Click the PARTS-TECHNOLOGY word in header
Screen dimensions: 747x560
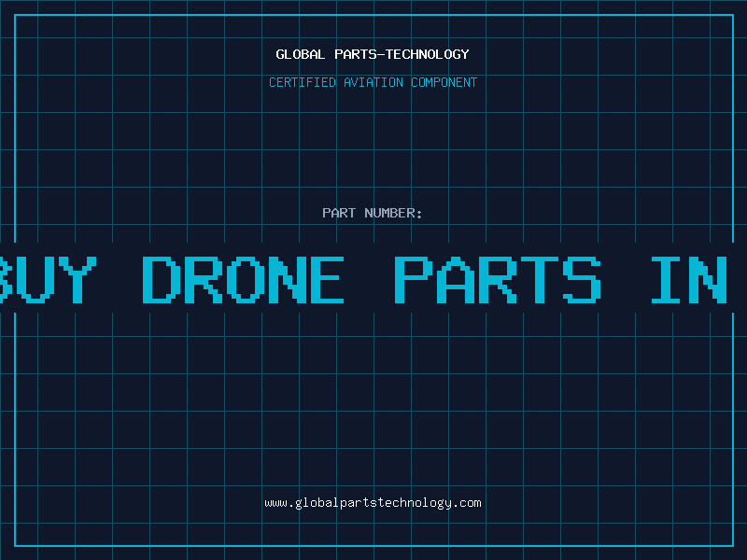[x=402, y=54]
